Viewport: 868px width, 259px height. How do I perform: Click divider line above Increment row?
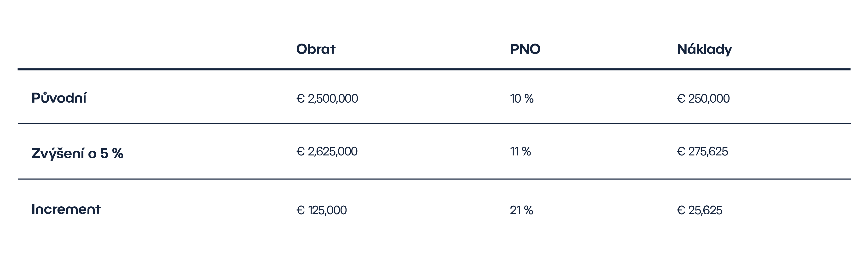pos(434,179)
